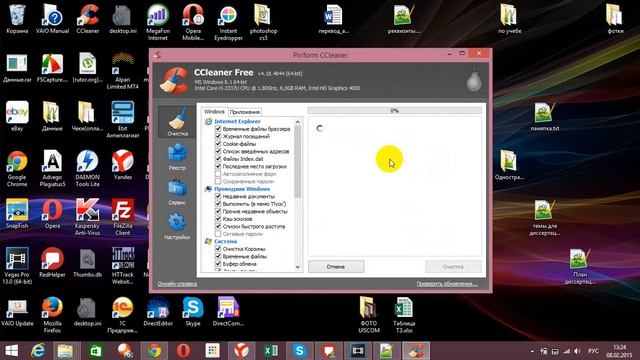Open Internet Explorer from taskbar

38,351
